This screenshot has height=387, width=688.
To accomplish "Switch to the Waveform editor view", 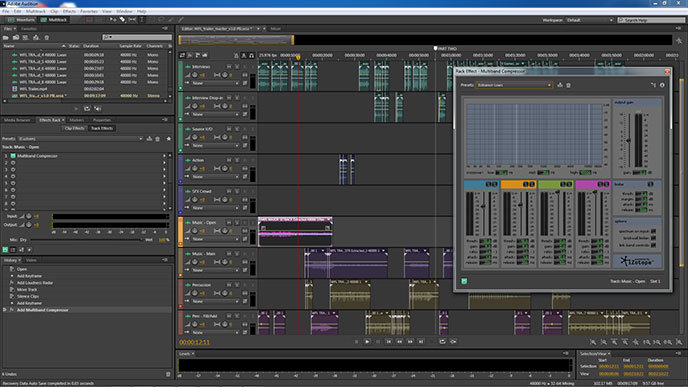I will [20, 20].
